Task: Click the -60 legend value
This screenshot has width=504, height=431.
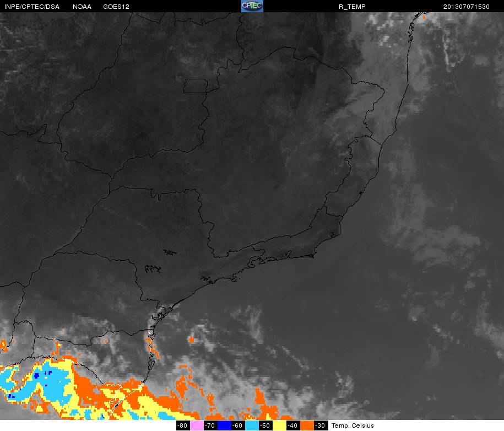Action: coord(238,425)
